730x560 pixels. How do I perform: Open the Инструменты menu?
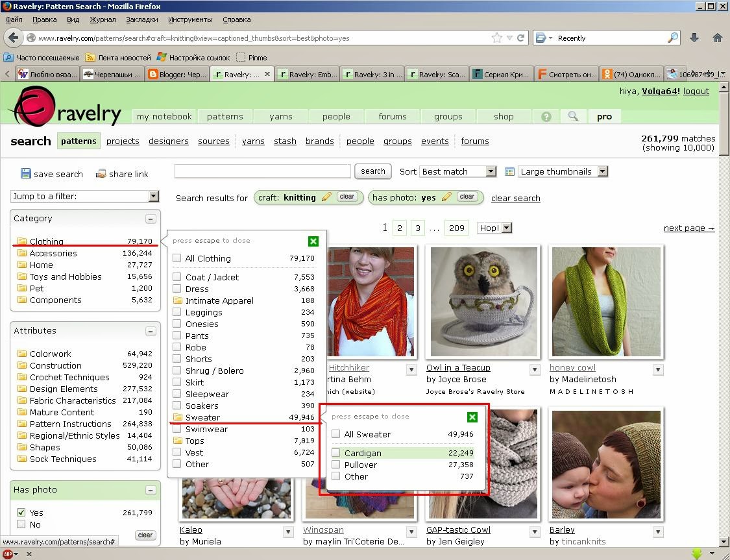click(190, 19)
